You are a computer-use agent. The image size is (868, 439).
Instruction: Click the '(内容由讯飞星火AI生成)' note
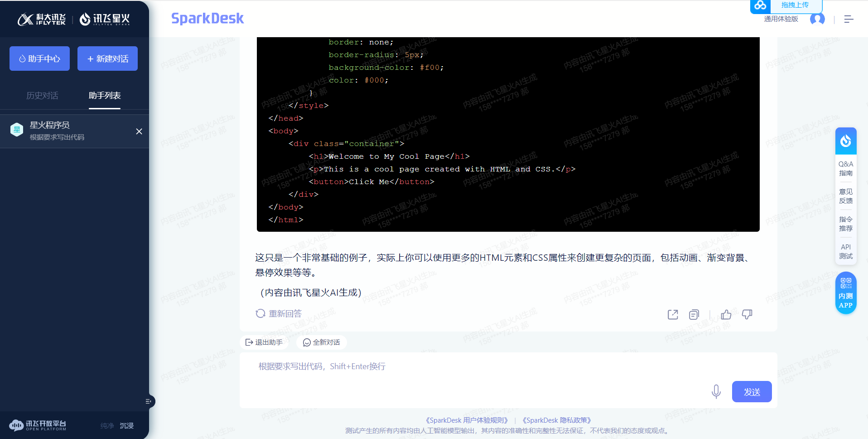click(x=311, y=293)
